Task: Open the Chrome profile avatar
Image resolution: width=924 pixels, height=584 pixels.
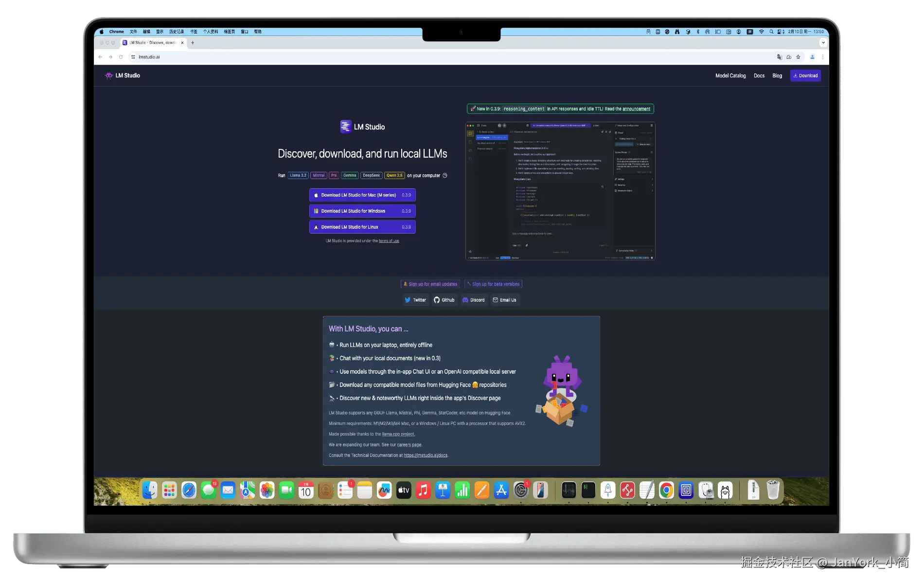Action: 812,57
